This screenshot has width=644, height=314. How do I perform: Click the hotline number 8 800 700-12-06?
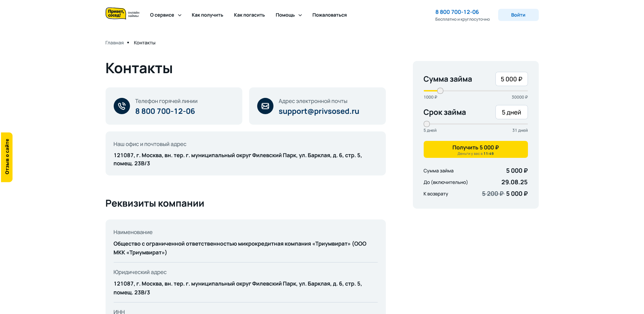coord(165,111)
